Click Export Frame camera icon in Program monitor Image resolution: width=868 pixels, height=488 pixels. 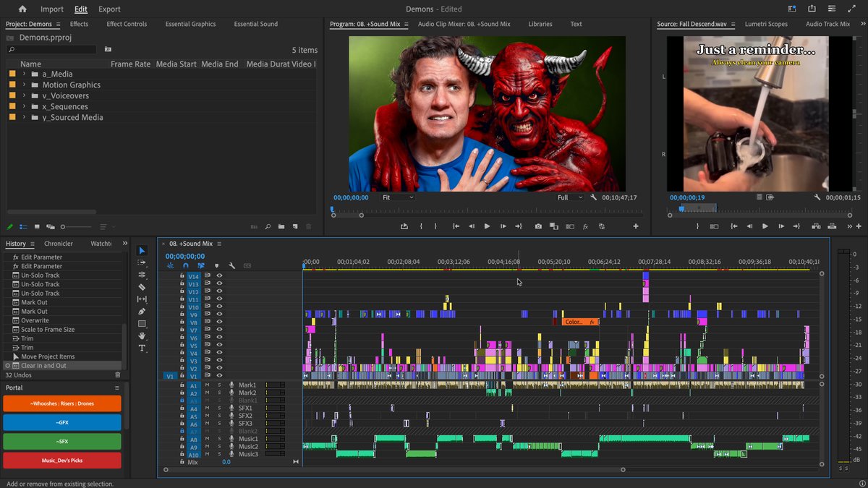point(538,226)
